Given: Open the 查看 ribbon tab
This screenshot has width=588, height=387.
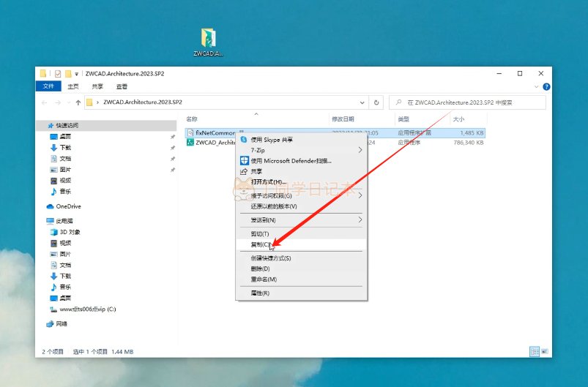Looking at the screenshot, I should click(122, 86).
